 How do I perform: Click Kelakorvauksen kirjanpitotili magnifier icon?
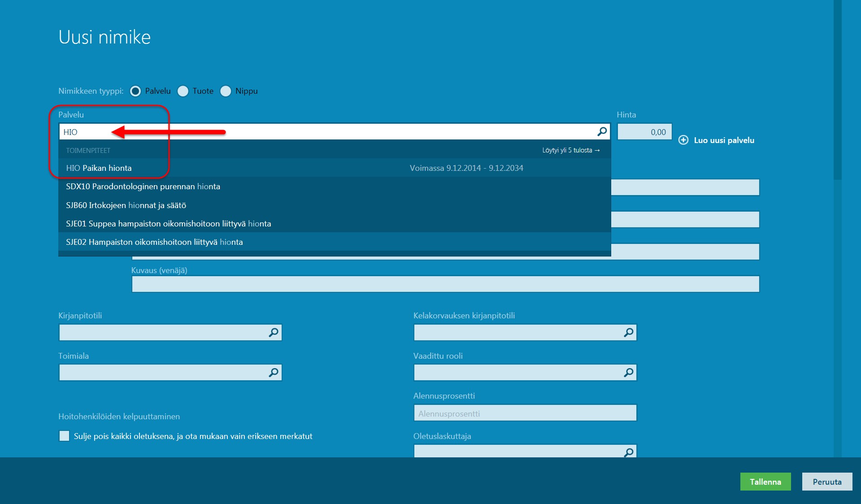pyautogui.click(x=628, y=332)
